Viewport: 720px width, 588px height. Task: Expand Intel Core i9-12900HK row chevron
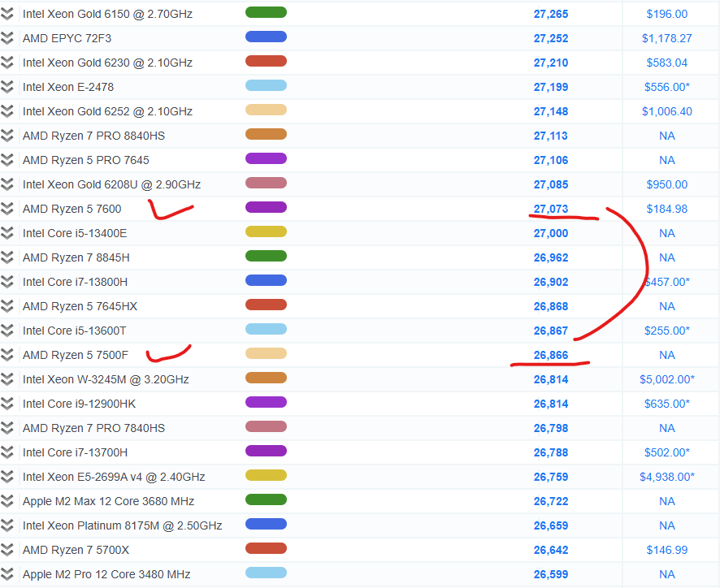pos(7,404)
